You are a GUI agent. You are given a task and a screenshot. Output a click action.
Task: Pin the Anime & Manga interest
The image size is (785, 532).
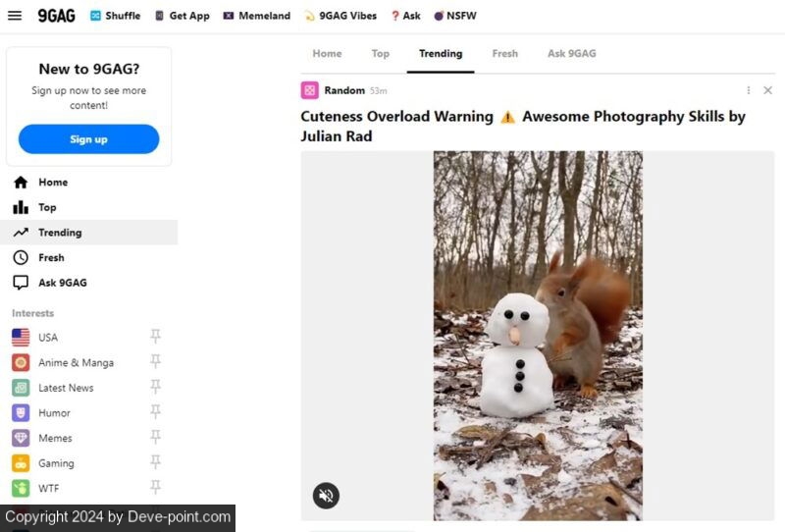(x=155, y=362)
